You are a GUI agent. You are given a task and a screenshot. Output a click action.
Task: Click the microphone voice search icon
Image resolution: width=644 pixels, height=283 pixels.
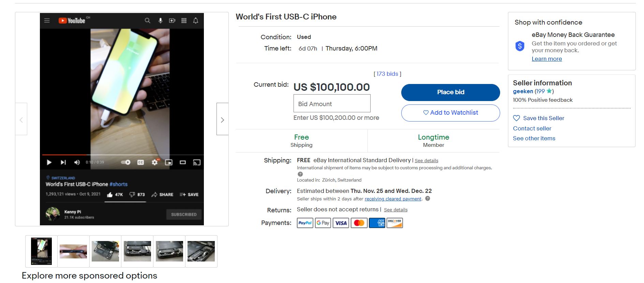click(x=160, y=20)
